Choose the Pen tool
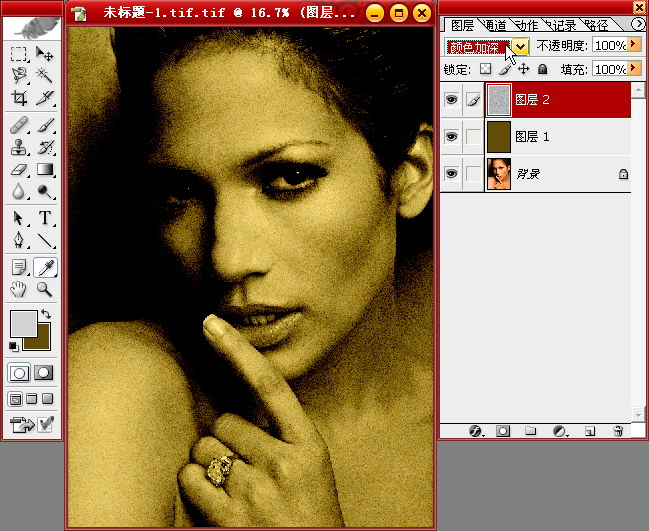Viewport: 649px width, 531px height. pos(19,240)
